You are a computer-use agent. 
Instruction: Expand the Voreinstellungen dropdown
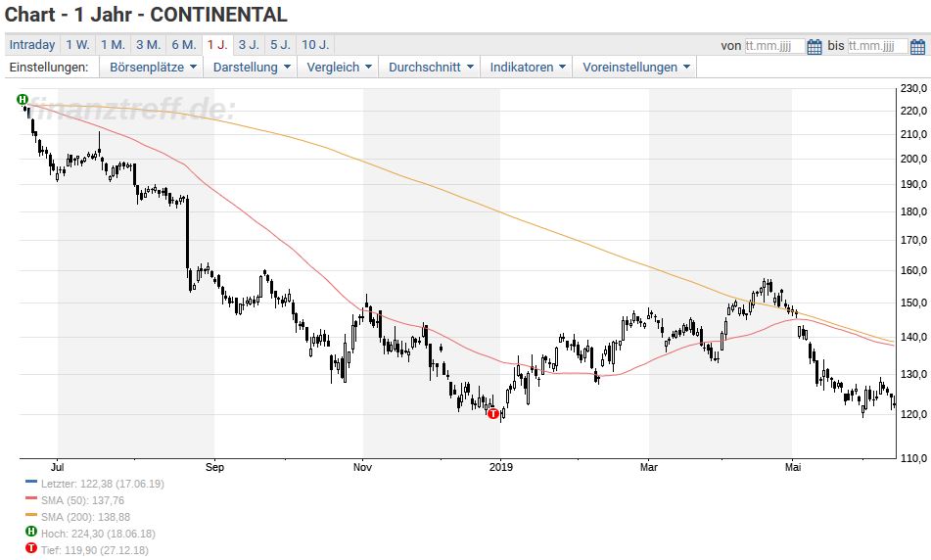(x=636, y=68)
